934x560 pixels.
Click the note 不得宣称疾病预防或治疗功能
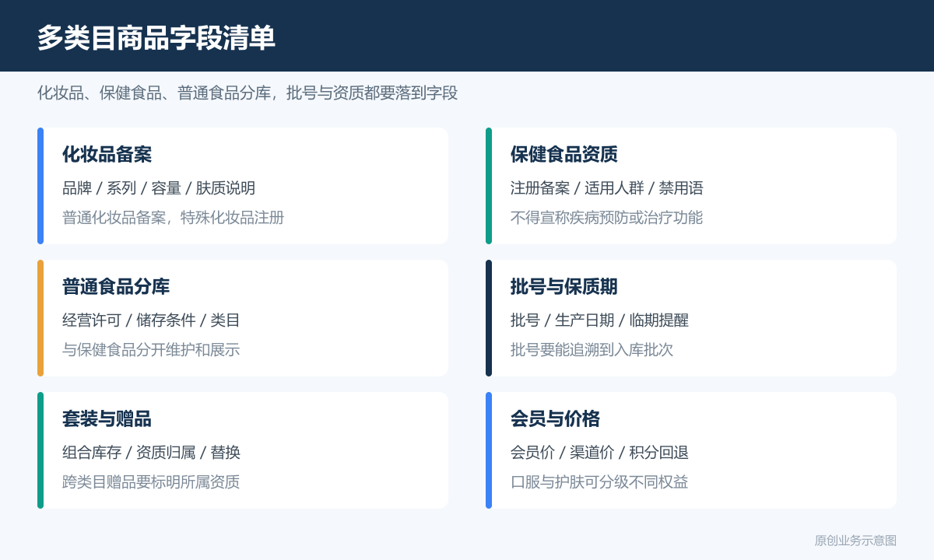tap(607, 218)
